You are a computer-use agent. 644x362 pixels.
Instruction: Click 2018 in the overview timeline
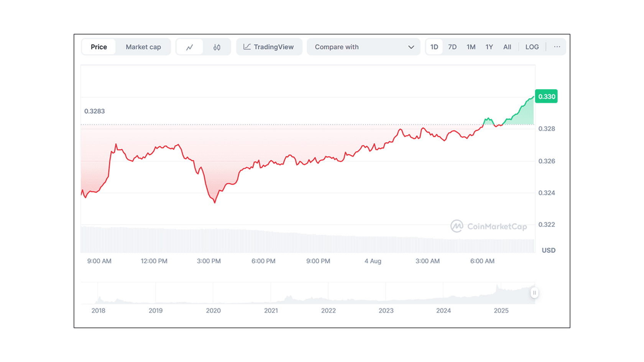coord(99,311)
